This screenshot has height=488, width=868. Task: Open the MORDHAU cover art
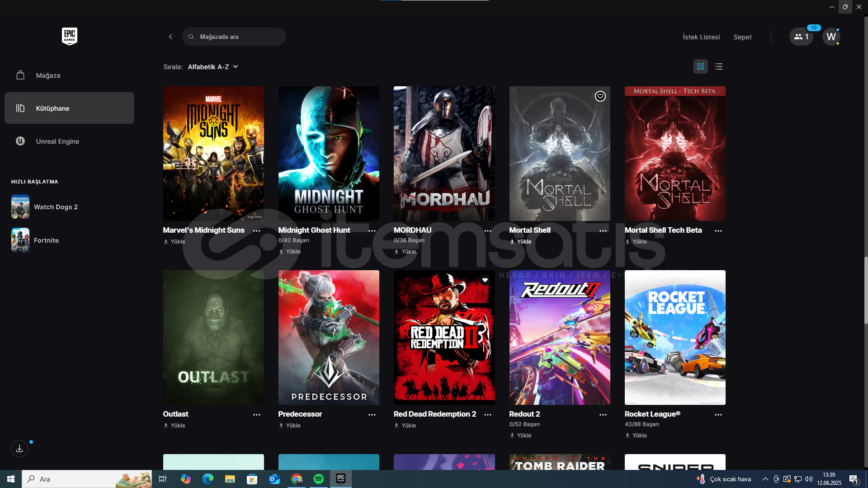(x=444, y=154)
